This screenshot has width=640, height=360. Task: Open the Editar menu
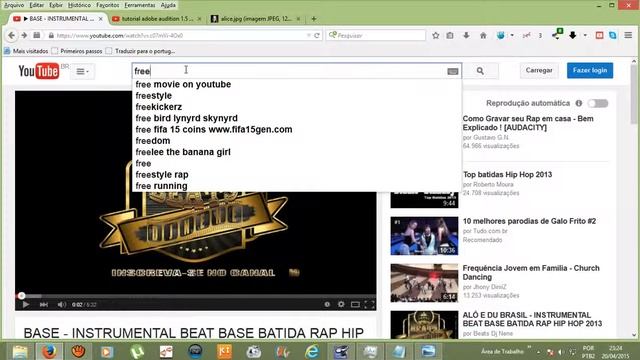(37, 5)
